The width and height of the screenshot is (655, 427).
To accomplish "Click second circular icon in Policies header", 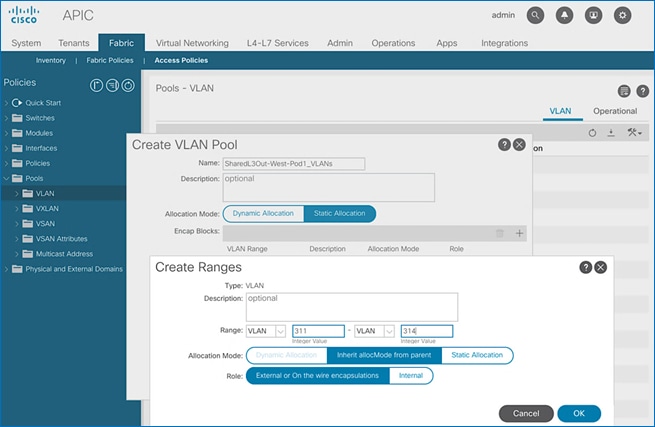I will (x=112, y=86).
